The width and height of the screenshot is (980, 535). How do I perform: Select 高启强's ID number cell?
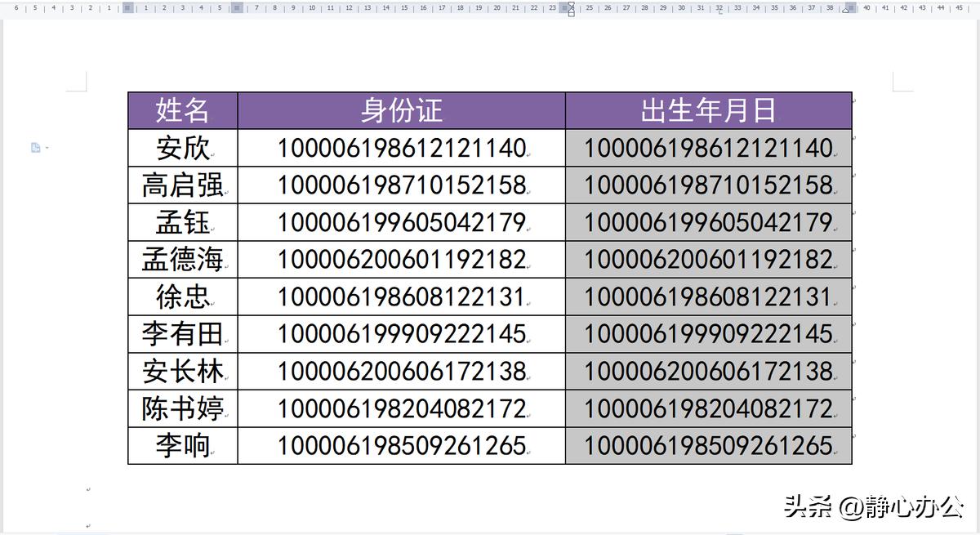400,185
